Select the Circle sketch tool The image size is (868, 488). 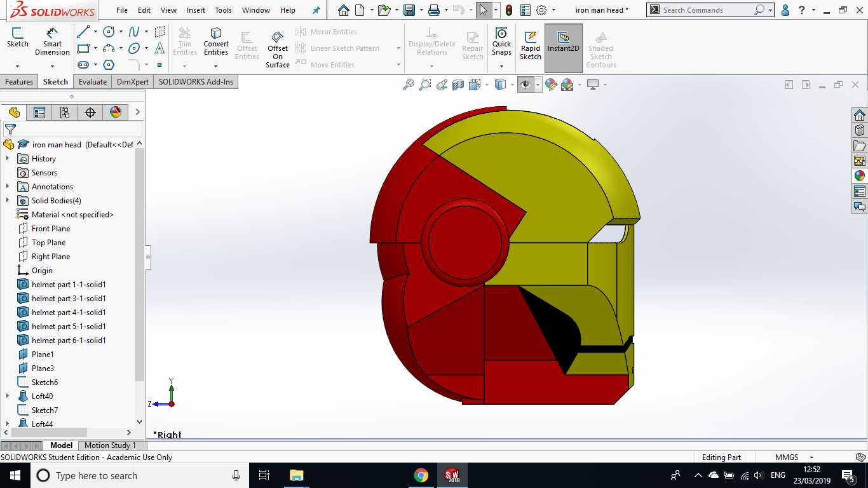pos(109,32)
